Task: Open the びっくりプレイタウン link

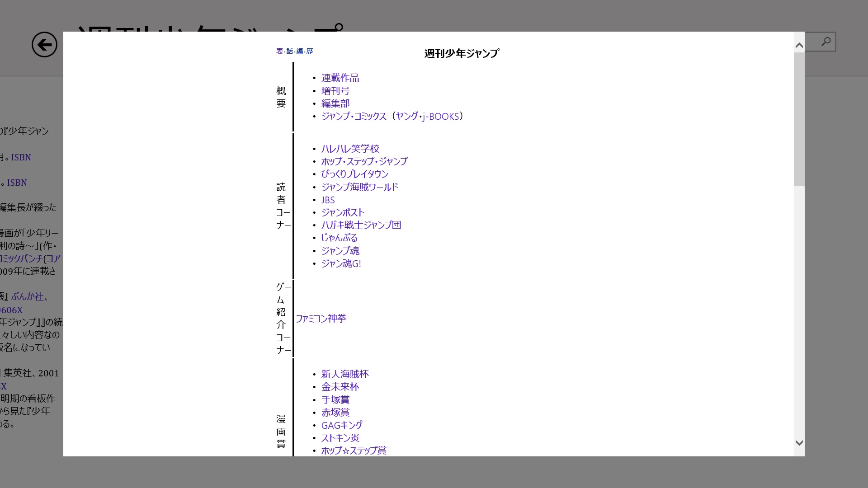Action: pyautogui.click(x=355, y=174)
